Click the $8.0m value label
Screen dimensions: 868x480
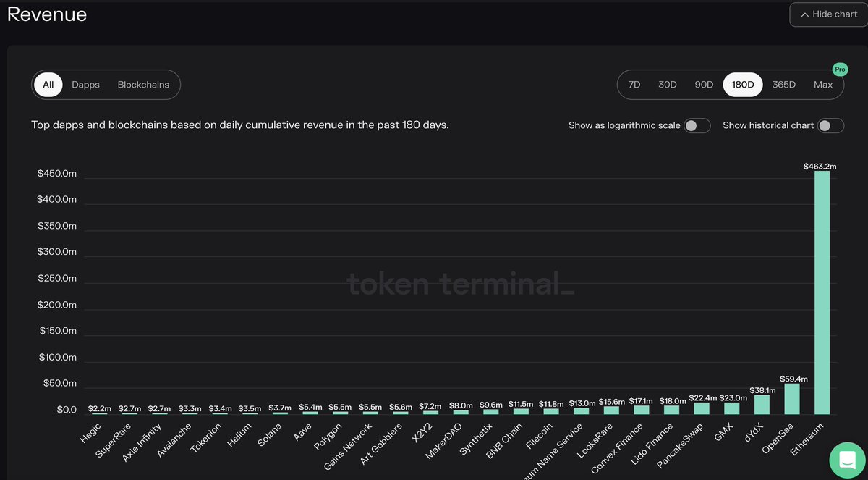coord(461,405)
